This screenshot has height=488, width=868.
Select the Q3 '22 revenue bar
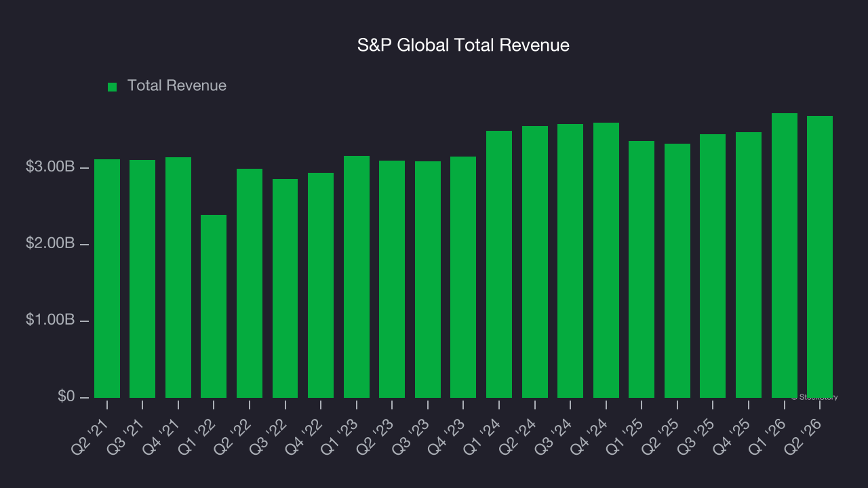[x=285, y=288]
